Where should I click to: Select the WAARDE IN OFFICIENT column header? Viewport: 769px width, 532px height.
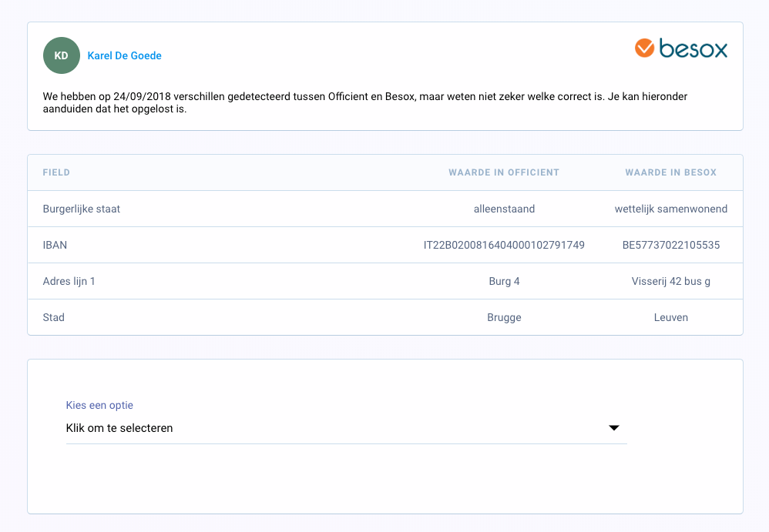click(504, 172)
